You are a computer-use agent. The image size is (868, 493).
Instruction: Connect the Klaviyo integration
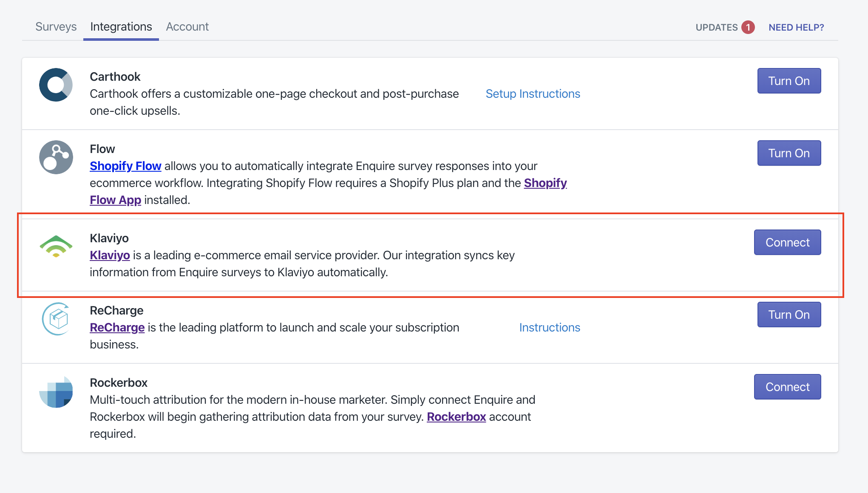787,242
